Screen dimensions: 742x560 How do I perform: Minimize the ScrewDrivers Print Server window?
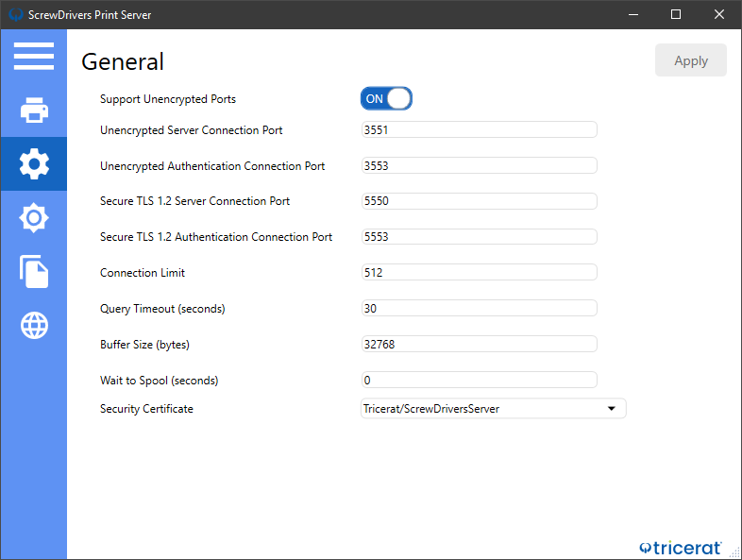point(633,15)
